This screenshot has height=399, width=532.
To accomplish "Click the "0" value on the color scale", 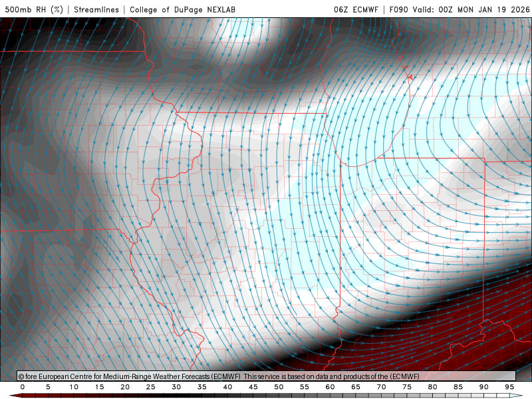I will coord(23,387).
